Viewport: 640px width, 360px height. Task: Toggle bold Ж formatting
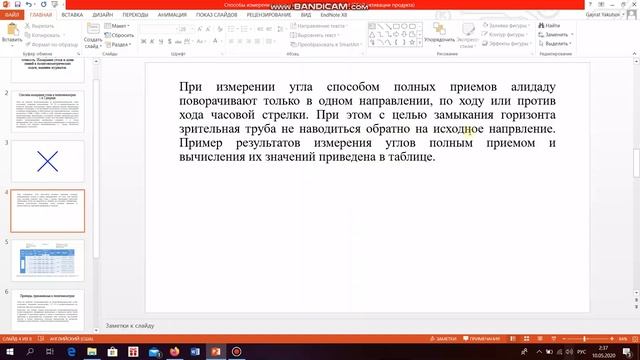coord(143,41)
